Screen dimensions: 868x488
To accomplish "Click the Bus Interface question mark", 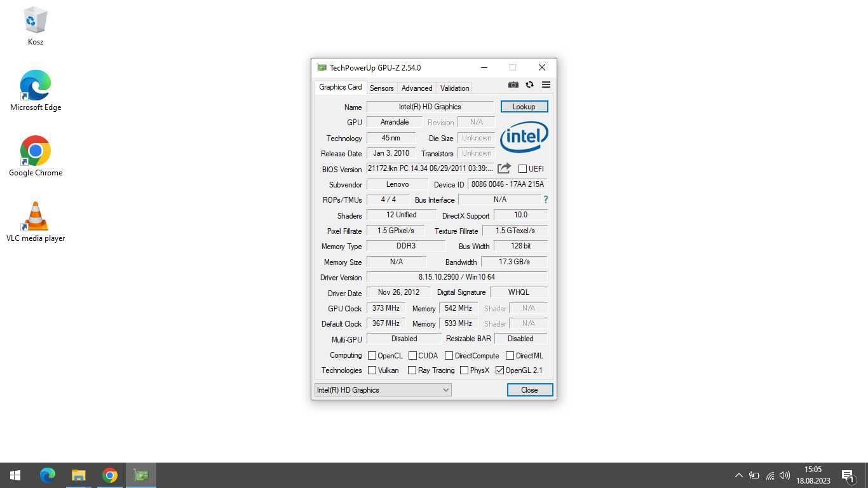I will click(545, 200).
